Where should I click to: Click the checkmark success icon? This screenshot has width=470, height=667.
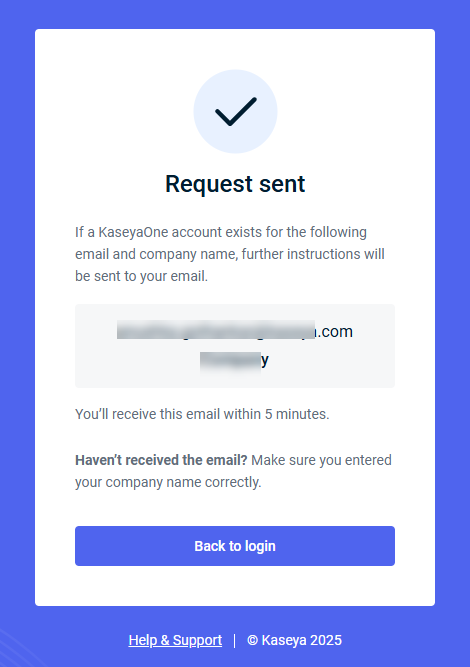[235, 111]
